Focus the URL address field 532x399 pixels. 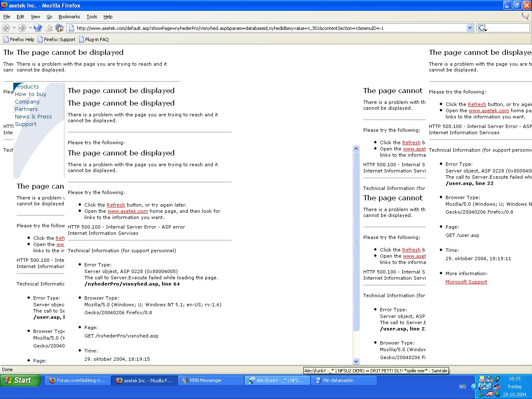pos(270,28)
